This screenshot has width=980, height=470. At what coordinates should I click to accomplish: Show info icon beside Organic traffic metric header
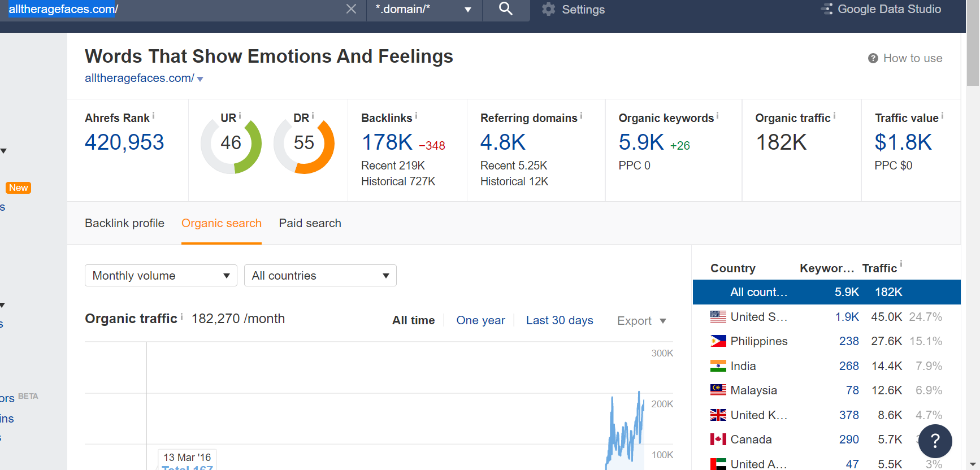click(834, 115)
